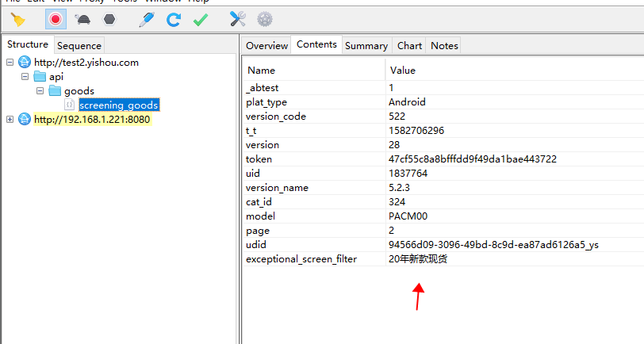Click the Name column header
The image size is (644, 344).
tap(314, 71)
